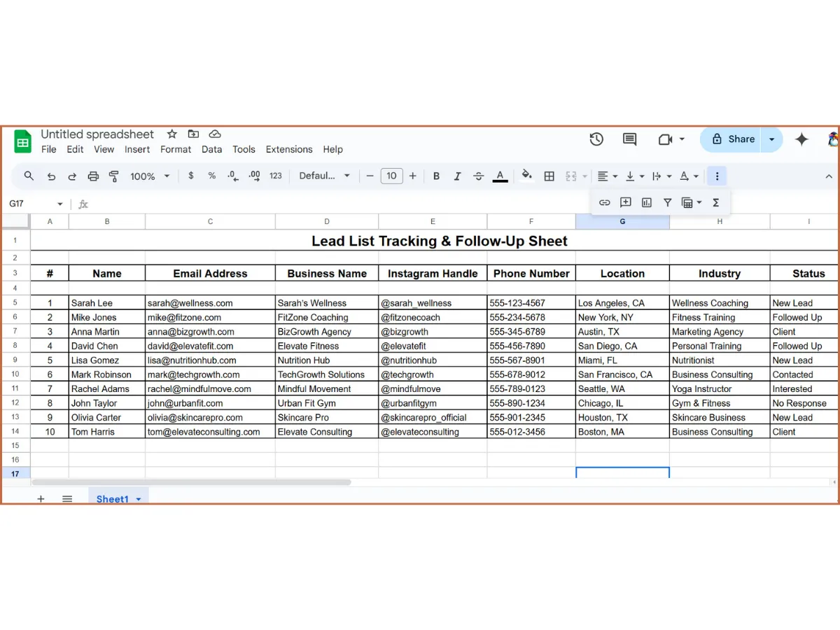
Task: Open text rotation dropdown
Action: [689, 176]
